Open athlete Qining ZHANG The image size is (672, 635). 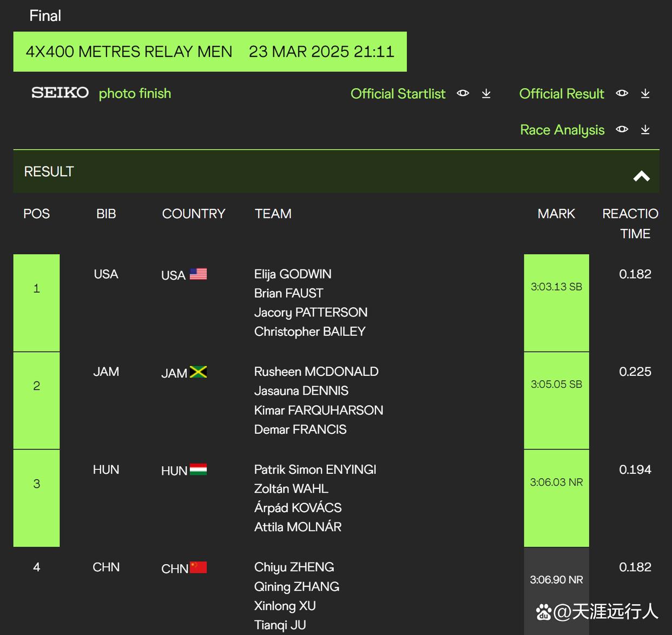pyautogui.click(x=297, y=587)
